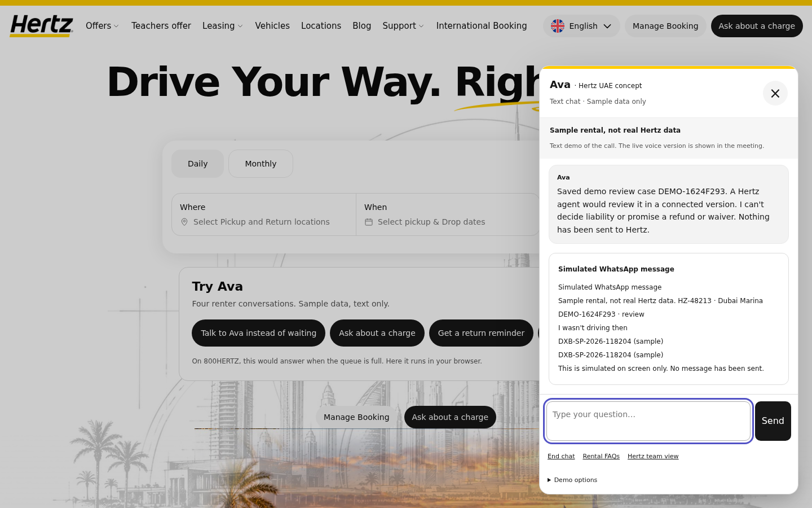Click Ask about a charge in header

point(757,26)
